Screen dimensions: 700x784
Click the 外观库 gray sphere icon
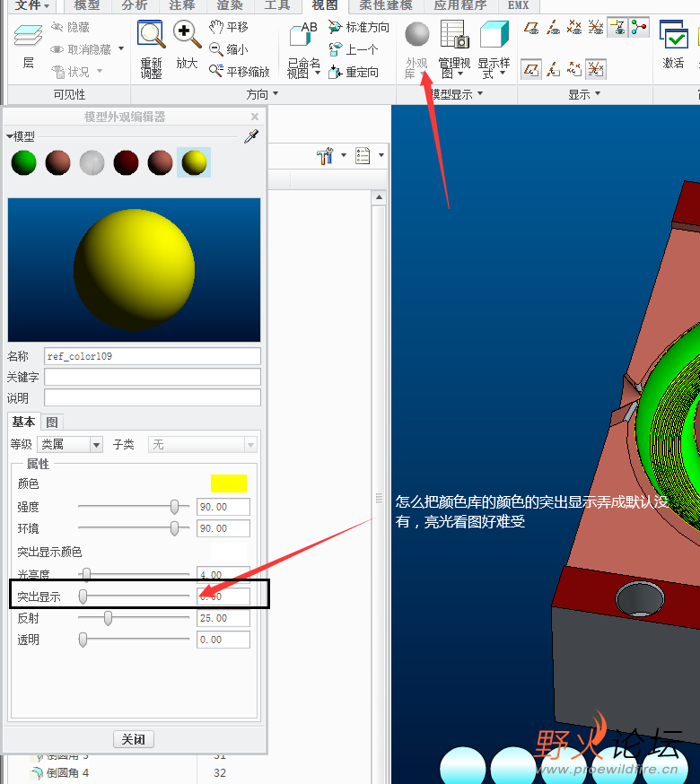pyautogui.click(x=416, y=34)
